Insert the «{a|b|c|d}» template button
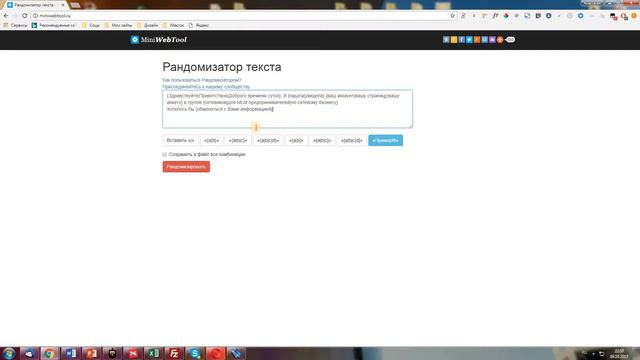Screen dimensions: 640x360 [x=268, y=140]
